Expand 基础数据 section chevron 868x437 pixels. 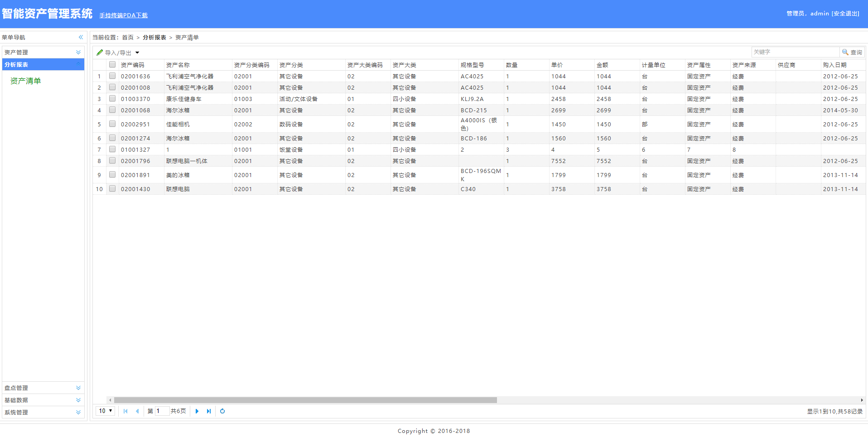78,400
